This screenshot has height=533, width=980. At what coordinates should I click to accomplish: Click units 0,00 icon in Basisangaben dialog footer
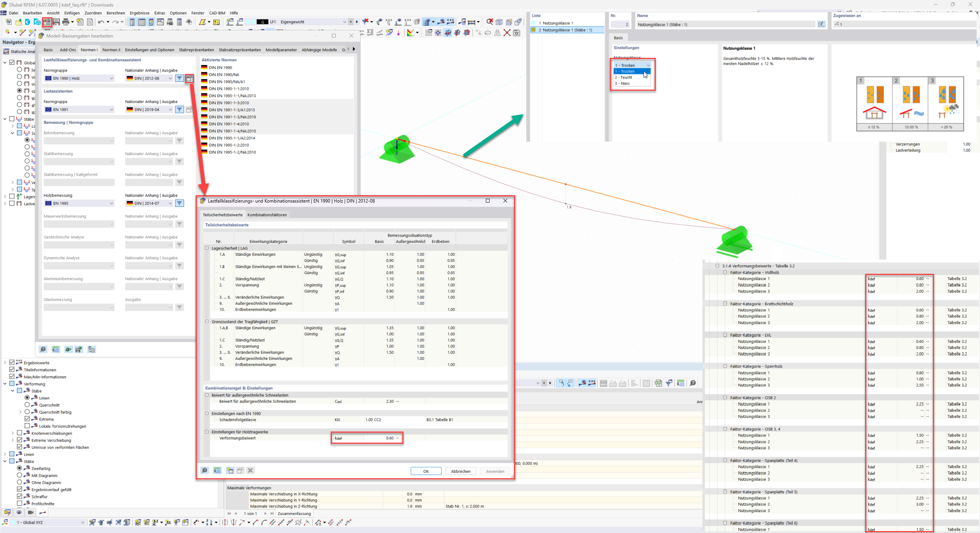click(56, 349)
